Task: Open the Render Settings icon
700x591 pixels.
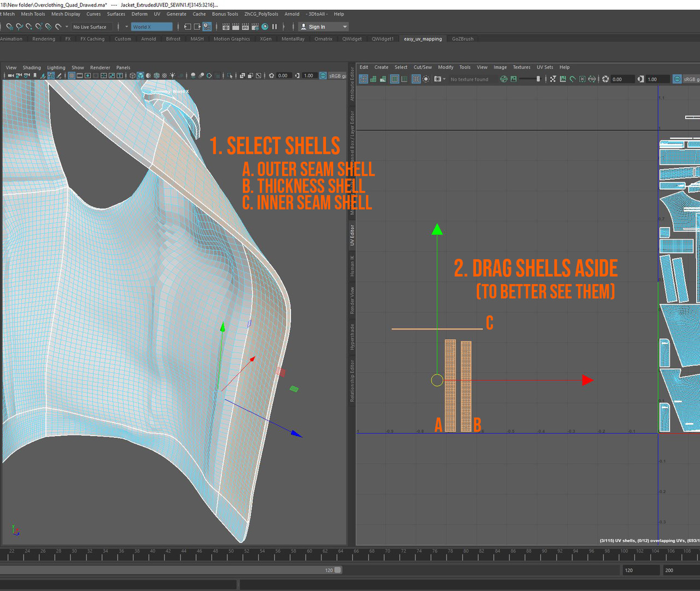Action: (254, 26)
